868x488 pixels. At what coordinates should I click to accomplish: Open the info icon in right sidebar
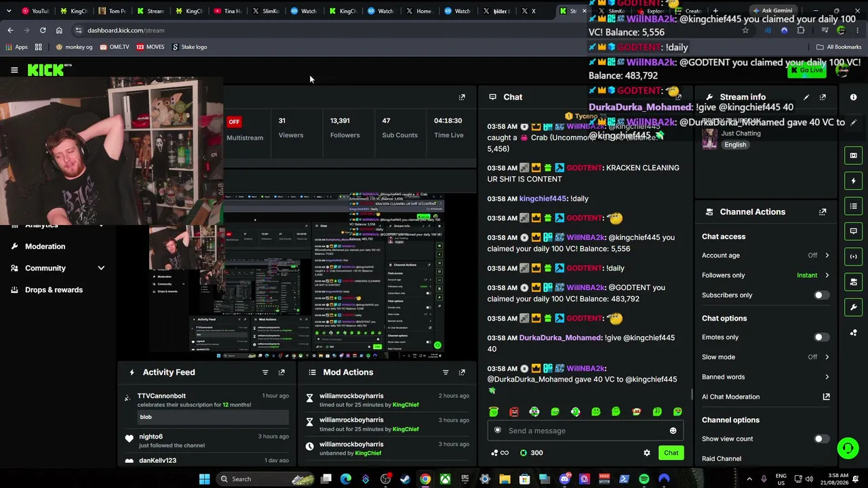coord(853,97)
